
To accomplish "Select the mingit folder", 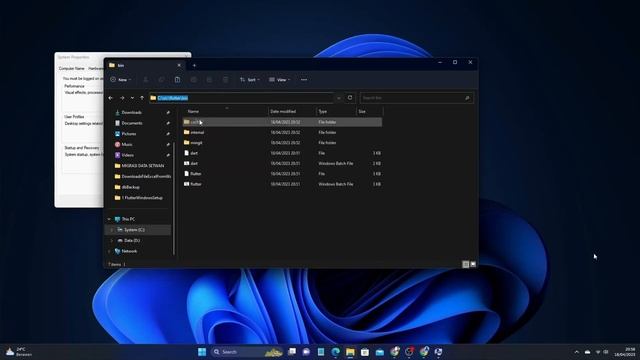I will pos(196,143).
